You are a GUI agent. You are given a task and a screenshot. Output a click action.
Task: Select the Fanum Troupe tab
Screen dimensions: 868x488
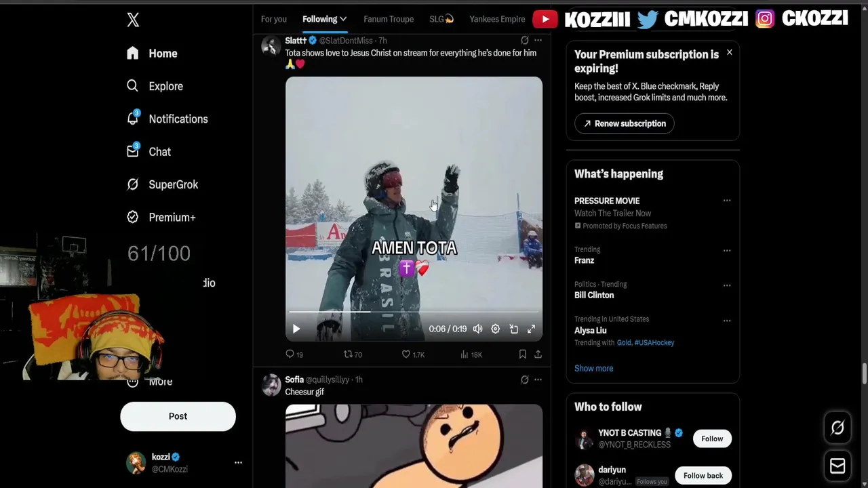tap(389, 19)
